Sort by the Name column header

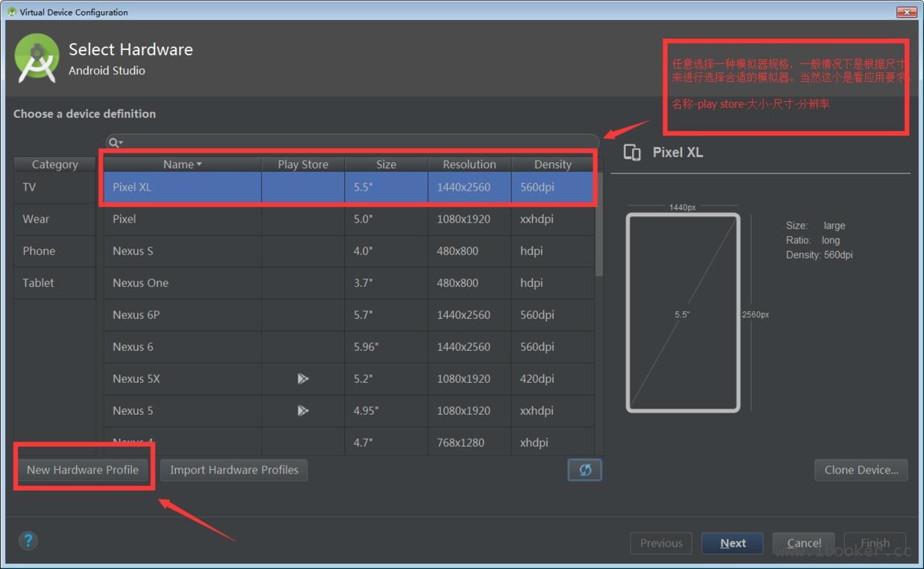tap(183, 165)
